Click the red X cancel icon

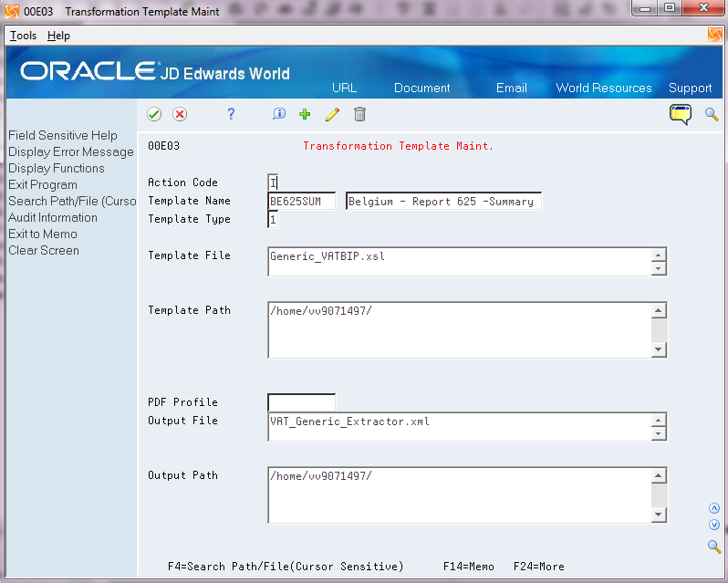pos(180,114)
